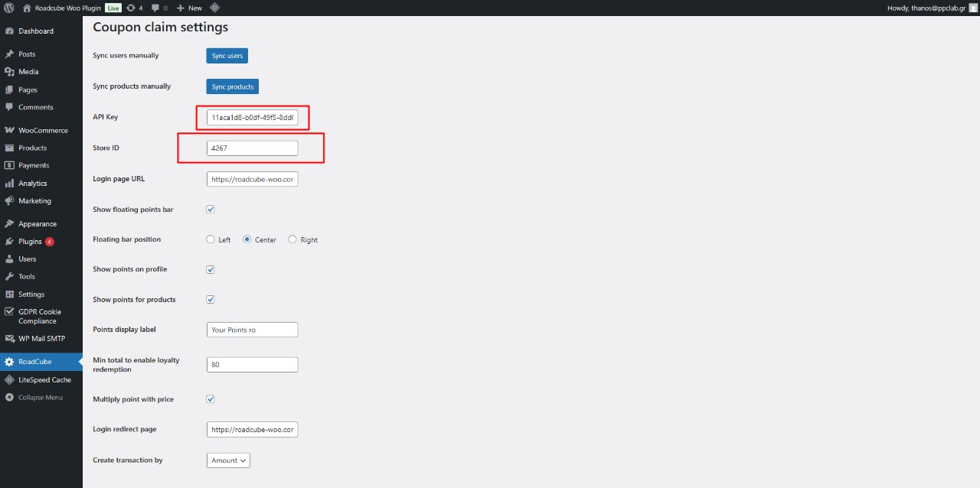This screenshot has height=488, width=980.
Task: Click the LiteSpeed Cache sidebar icon
Action: click(9, 380)
